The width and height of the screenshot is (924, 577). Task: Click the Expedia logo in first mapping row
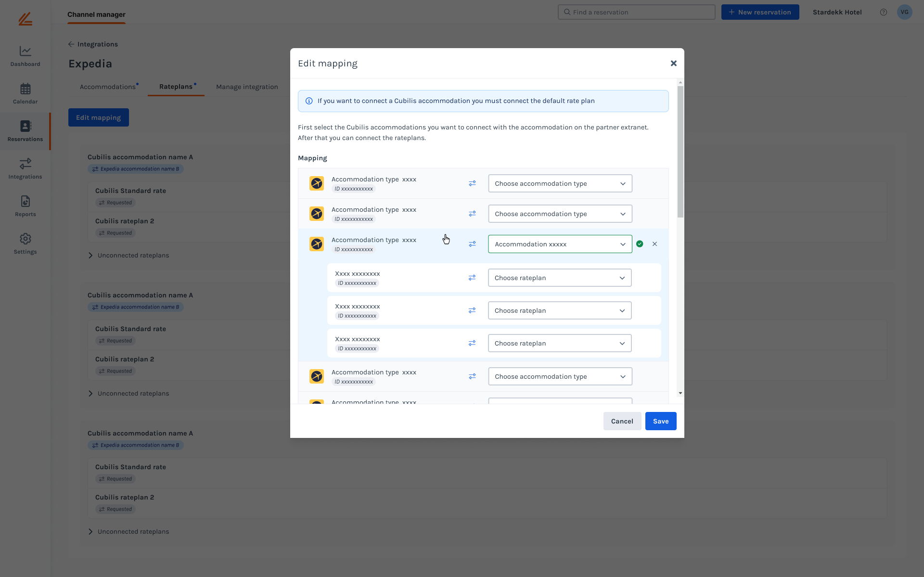[x=316, y=183]
